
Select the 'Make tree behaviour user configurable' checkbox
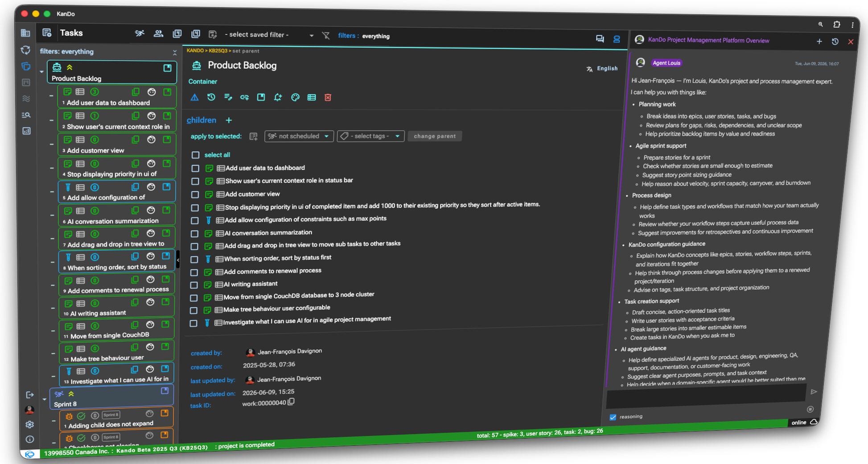[193, 310]
